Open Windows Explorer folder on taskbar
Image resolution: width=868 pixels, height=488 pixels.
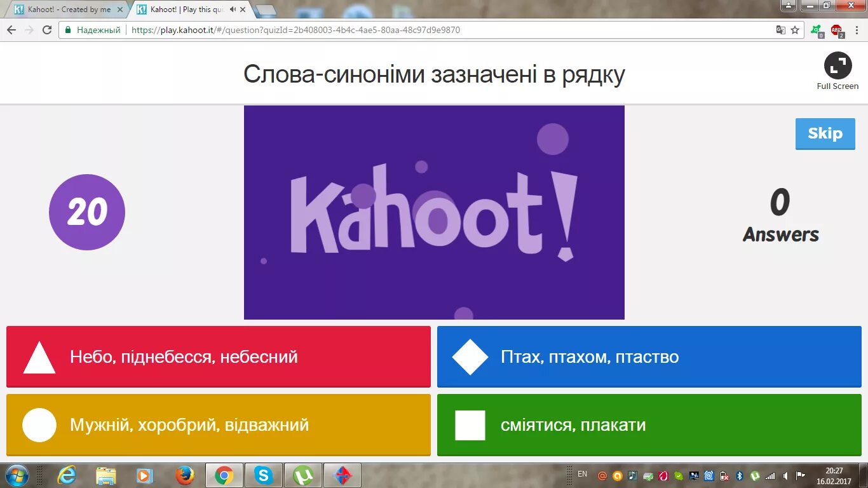tap(106, 475)
